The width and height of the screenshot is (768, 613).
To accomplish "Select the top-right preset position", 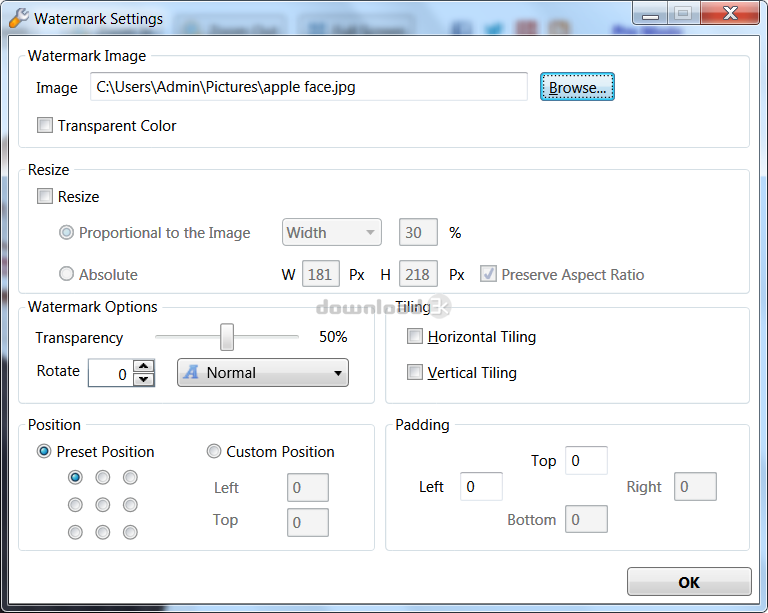I will click(130, 478).
